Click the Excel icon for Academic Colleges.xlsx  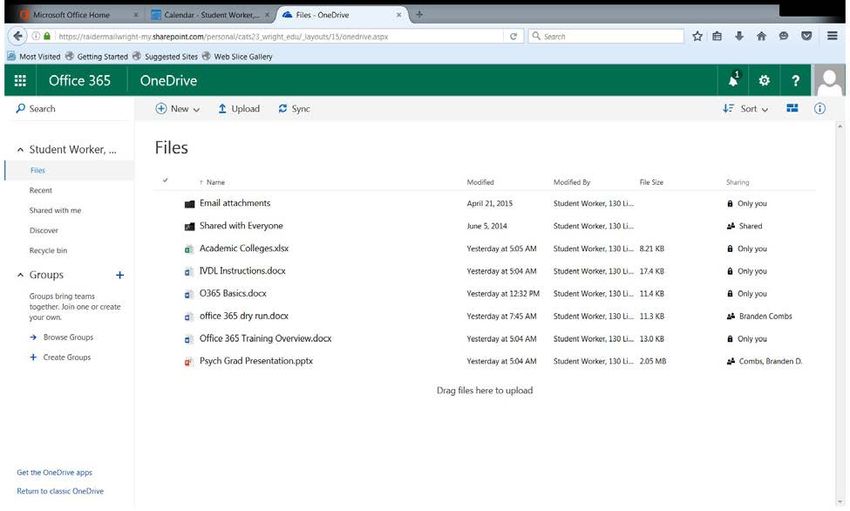pos(189,249)
